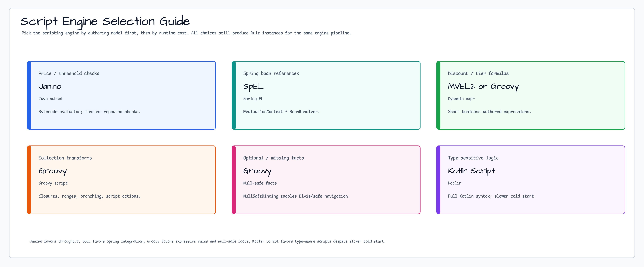Click the "Java subset" text
Screen dimensions: 644x267
[x=51, y=99]
